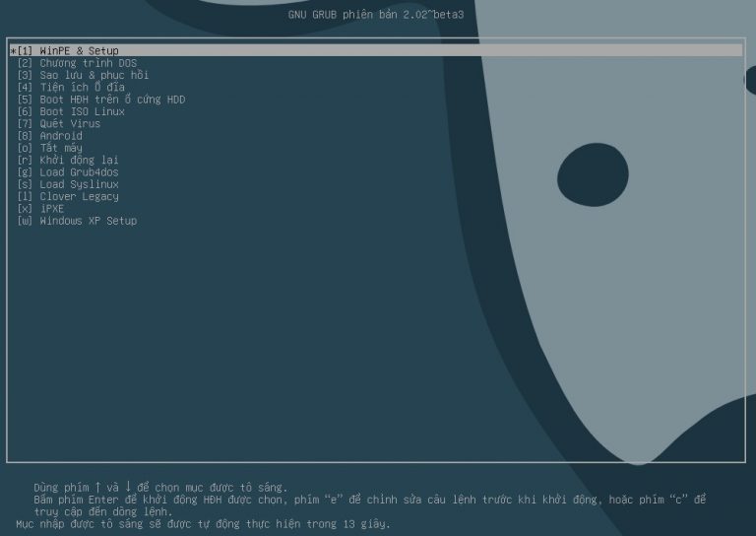Click the auto-boot countdown message line
The image size is (756, 536).
click(203, 523)
